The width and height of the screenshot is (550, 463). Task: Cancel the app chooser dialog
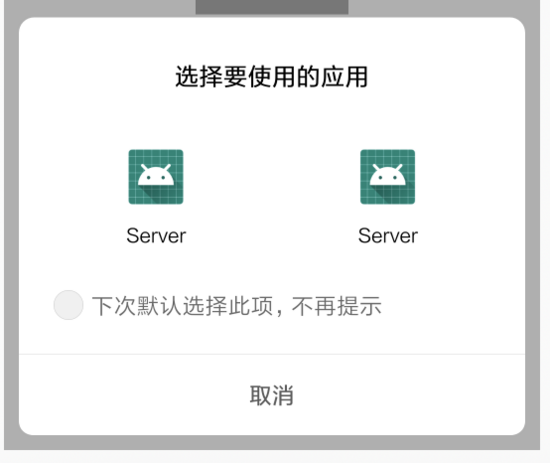pyautogui.click(x=272, y=395)
